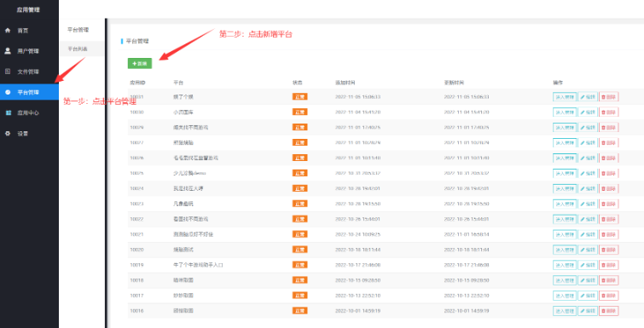Delete the platform with ID 10026
The image size is (644, 328).
(x=609, y=158)
